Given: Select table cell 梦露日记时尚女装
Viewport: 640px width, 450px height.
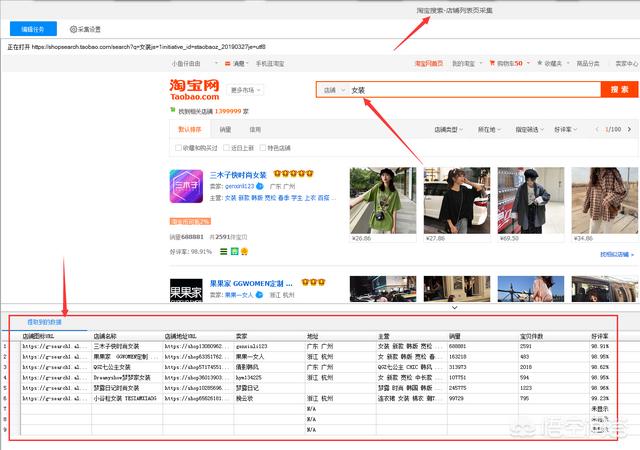Looking at the screenshot, I should click(127, 388).
